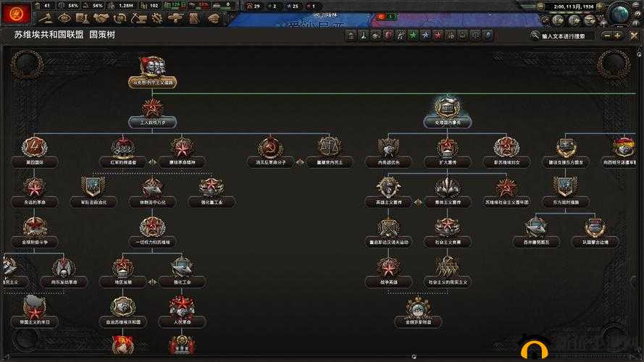Select the 体制去中心化 focus
Viewport: 644px width, 362px height.
coord(152,192)
